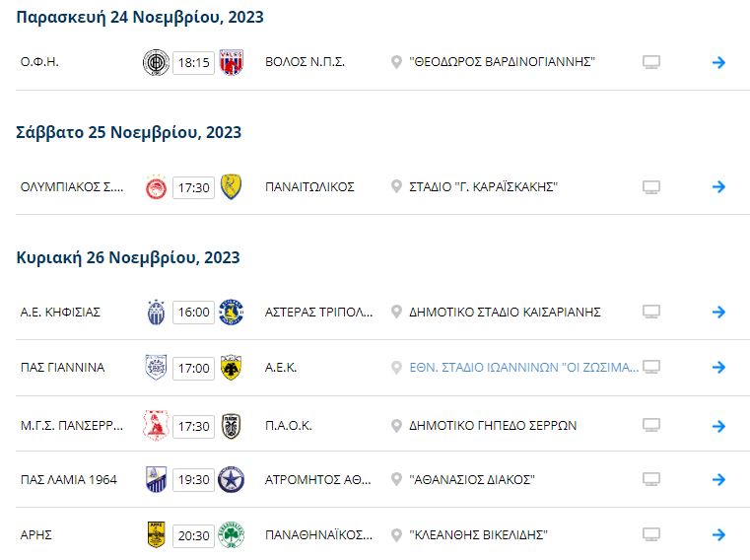Open the ΕΘΝ. ΣΤΑΔΙΟ ΙΩΑΝΝΙΝΩΝ stadium link

pos(523,368)
